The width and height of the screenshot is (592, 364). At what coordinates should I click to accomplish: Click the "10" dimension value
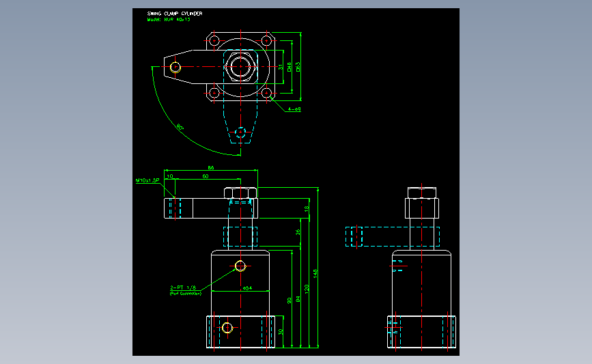(170, 176)
